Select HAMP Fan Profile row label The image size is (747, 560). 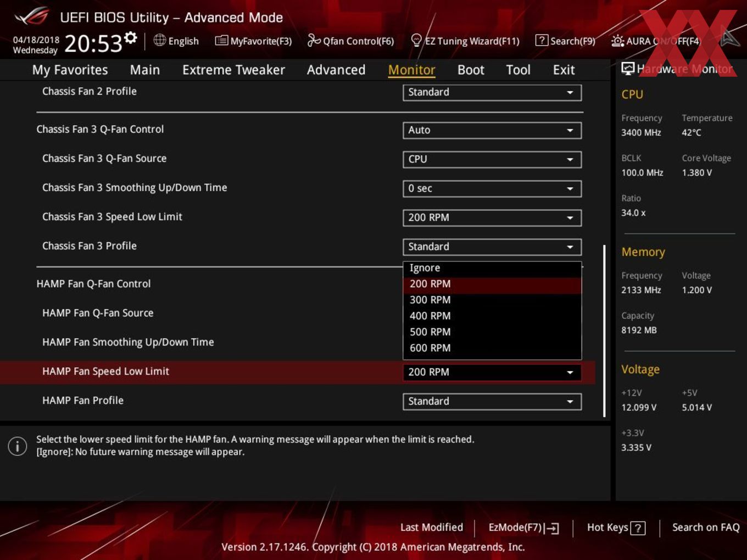click(x=83, y=401)
